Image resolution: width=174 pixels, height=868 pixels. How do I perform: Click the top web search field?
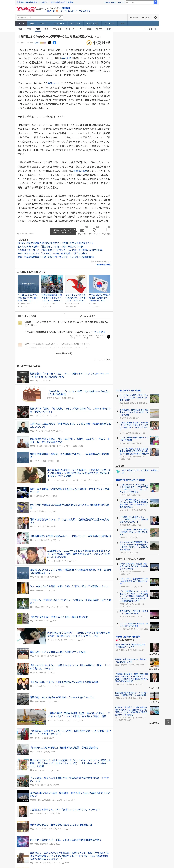pos(139,2)
